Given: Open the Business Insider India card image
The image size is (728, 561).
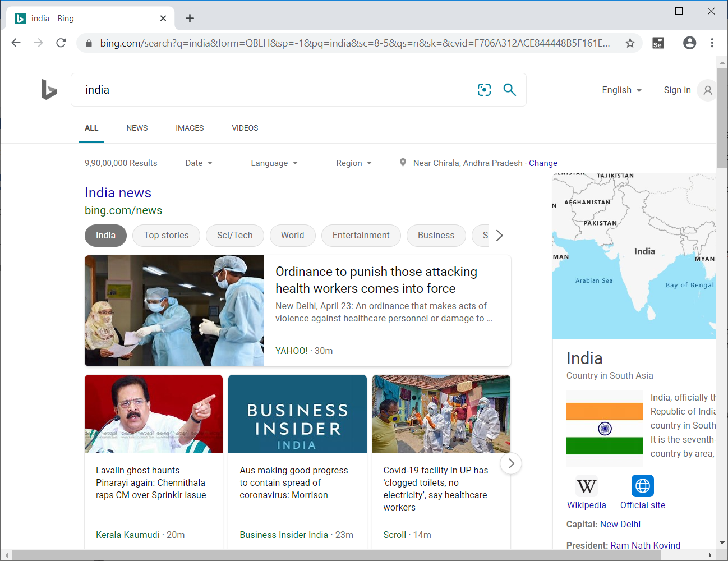Looking at the screenshot, I should point(297,414).
